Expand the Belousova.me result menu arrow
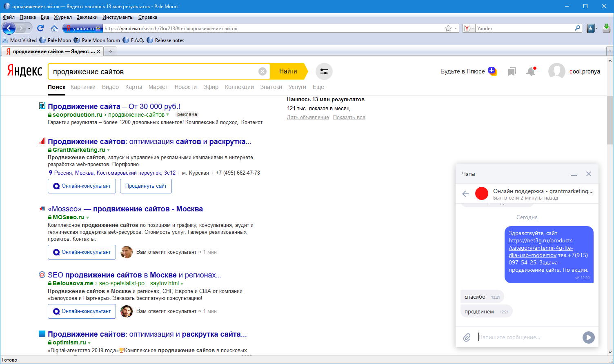The image size is (614, 364). [x=182, y=284]
